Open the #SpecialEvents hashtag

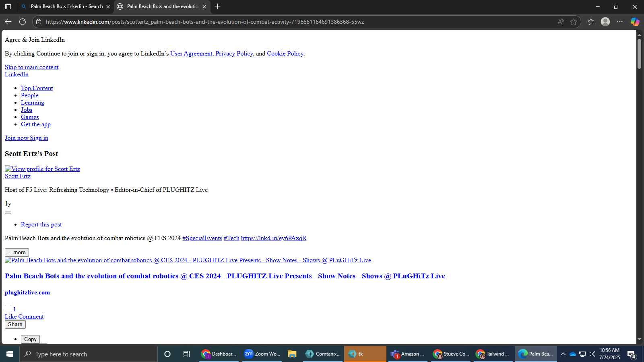coord(202,238)
